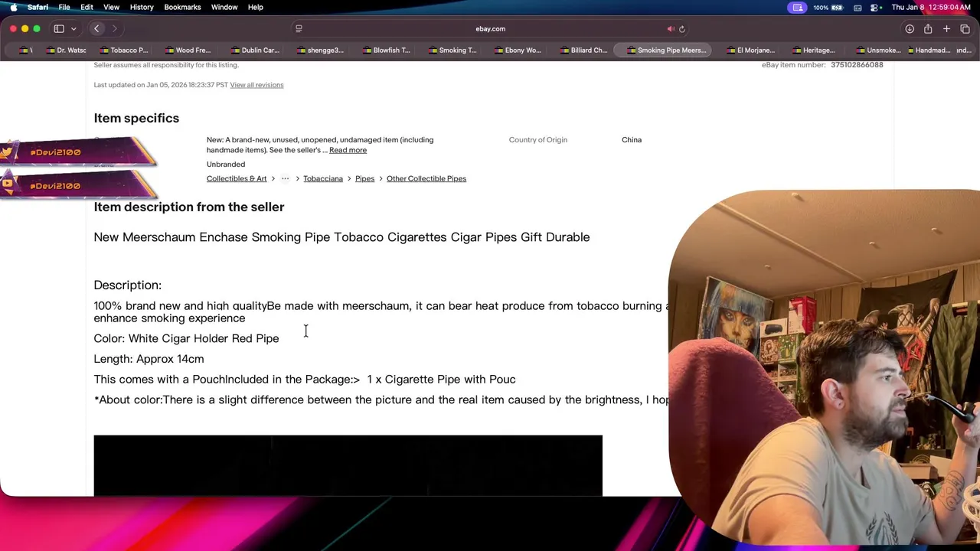This screenshot has width=980, height=551.
Task: Switch to the Dr. Watsc... tab
Action: pyautogui.click(x=67, y=51)
